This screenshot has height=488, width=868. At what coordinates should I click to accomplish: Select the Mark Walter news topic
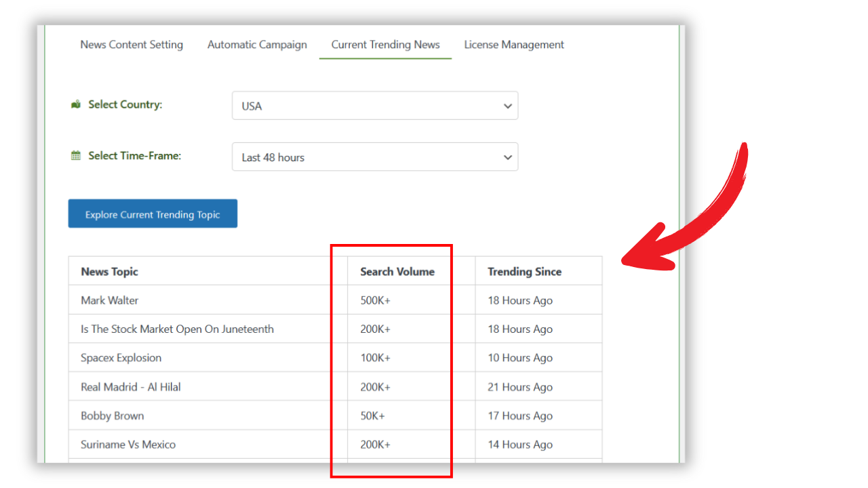tap(110, 300)
